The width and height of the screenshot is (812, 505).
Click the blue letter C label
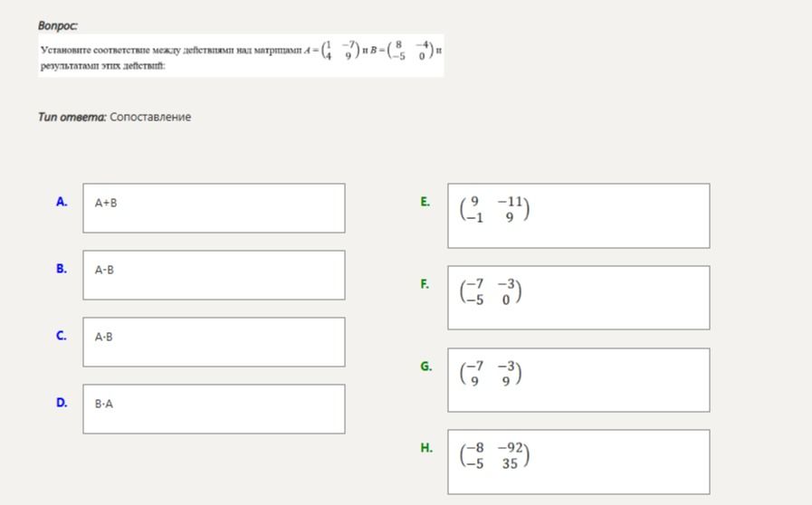pyautogui.click(x=62, y=336)
